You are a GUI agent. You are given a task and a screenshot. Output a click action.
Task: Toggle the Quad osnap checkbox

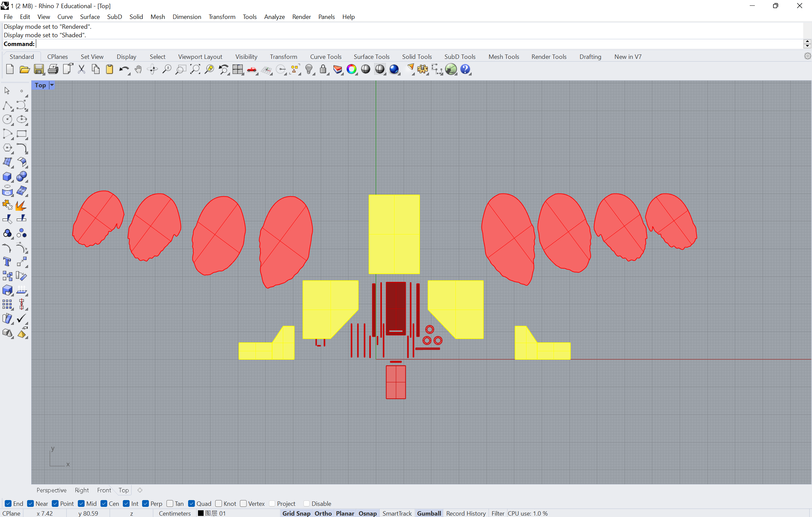(x=191, y=503)
